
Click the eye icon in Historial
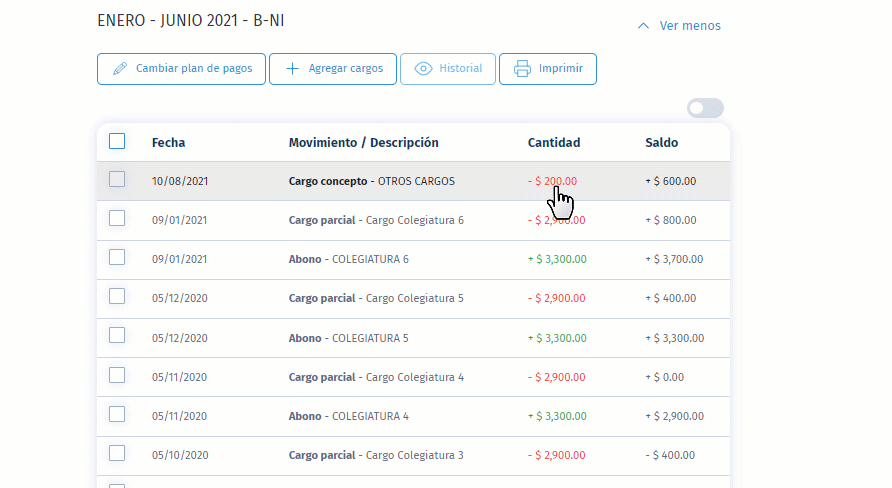coord(423,69)
